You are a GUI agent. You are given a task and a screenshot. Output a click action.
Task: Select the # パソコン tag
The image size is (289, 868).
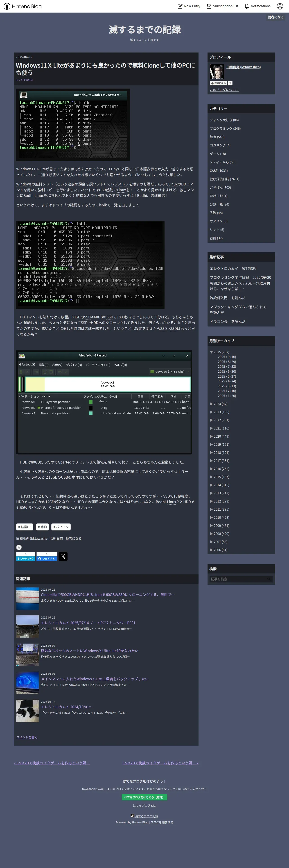click(61, 527)
